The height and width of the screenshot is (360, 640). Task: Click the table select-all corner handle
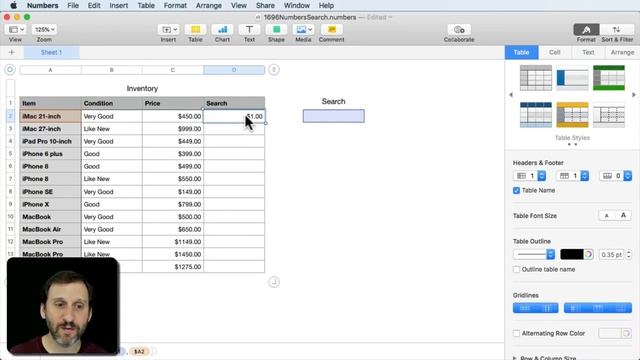pos(10,70)
